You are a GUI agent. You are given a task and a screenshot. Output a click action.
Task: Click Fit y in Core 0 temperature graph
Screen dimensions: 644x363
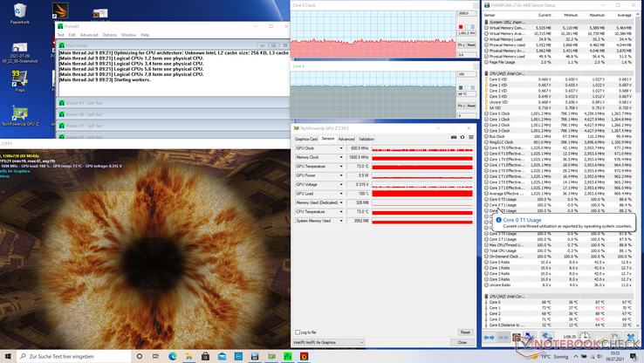click(x=462, y=106)
